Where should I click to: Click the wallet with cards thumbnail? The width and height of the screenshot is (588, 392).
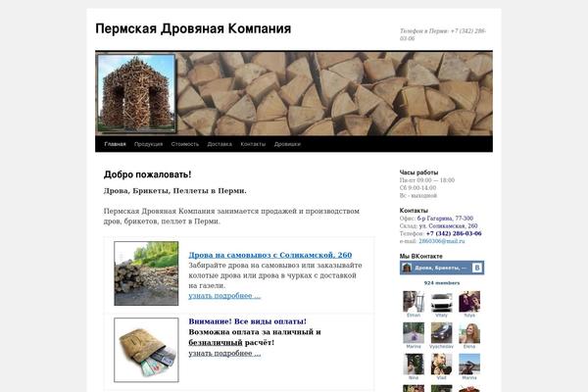[146, 350]
